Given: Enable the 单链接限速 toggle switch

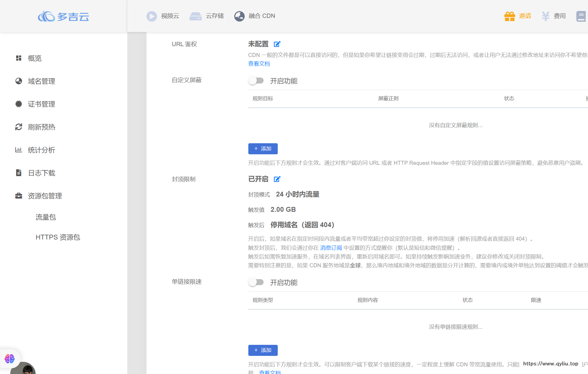Looking at the screenshot, I should [x=256, y=283].
